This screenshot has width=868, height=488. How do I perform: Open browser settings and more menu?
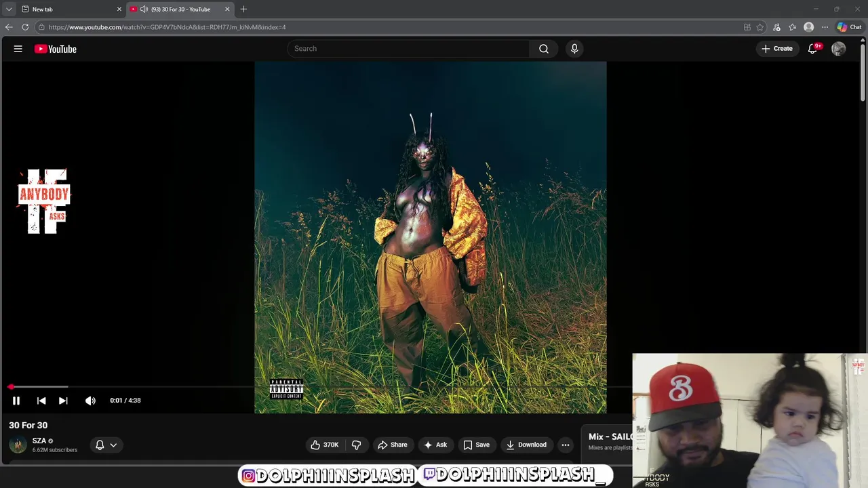(825, 27)
